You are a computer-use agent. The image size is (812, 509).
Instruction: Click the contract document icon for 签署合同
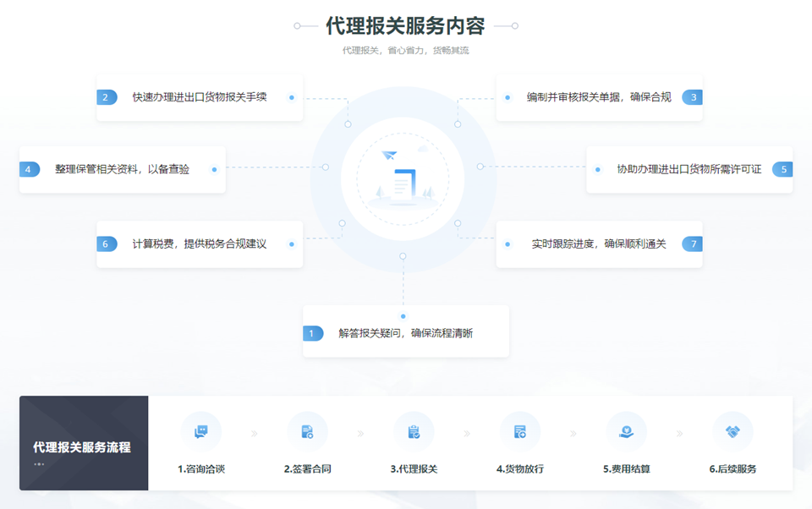tap(307, 432)
